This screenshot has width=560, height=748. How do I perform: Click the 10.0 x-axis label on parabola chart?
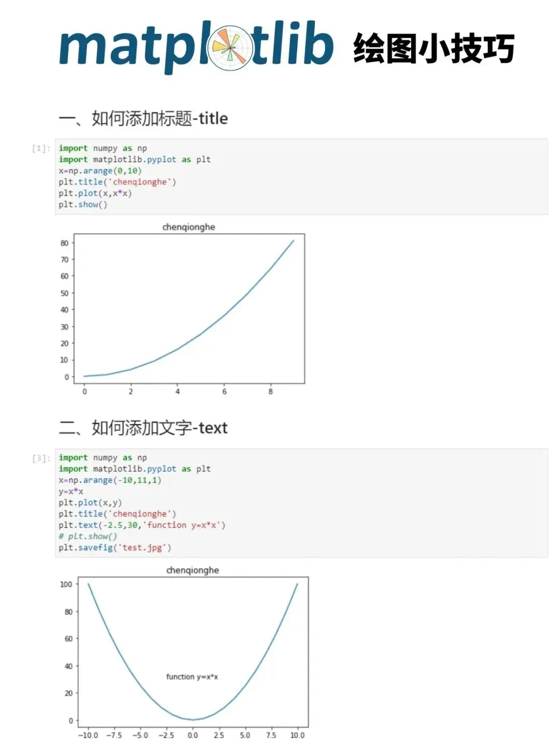pos(297,735)
